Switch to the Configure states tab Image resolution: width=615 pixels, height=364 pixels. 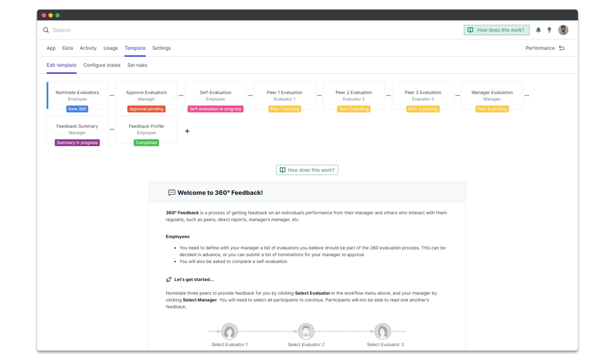point(102,65)
